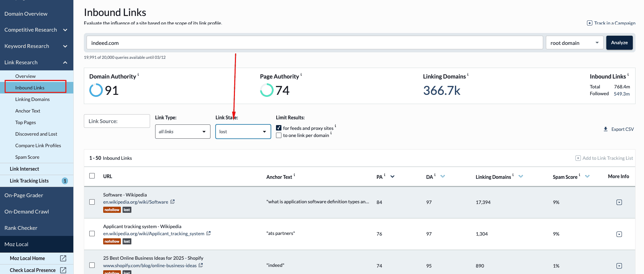Open external link icon for Wikipedia Software URL

coord(172,202)
